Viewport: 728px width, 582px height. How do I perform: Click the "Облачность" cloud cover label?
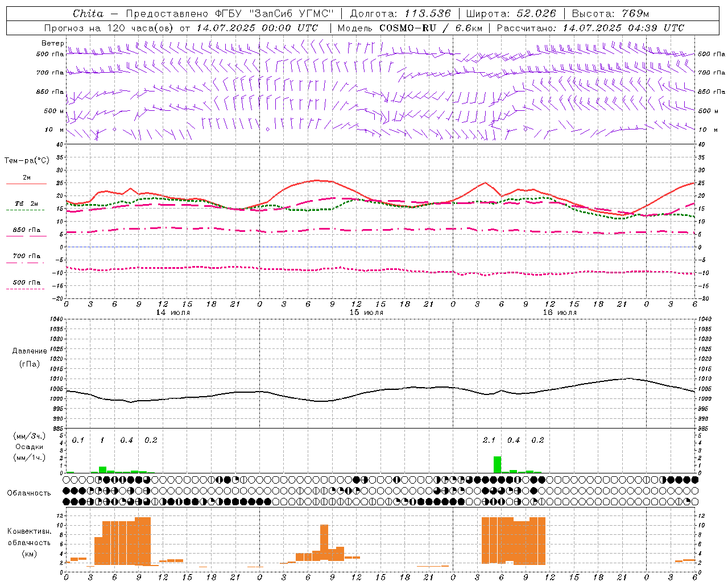(x=29, y=493)
